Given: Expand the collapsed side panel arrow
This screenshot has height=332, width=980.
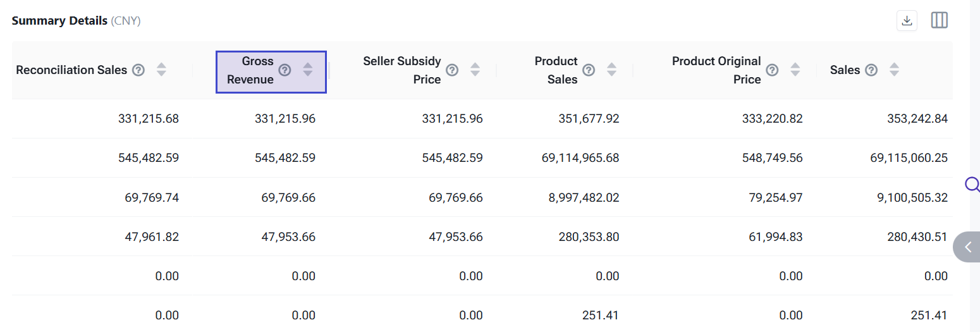Looking at the screenshot, I should [x=967, y=247].
